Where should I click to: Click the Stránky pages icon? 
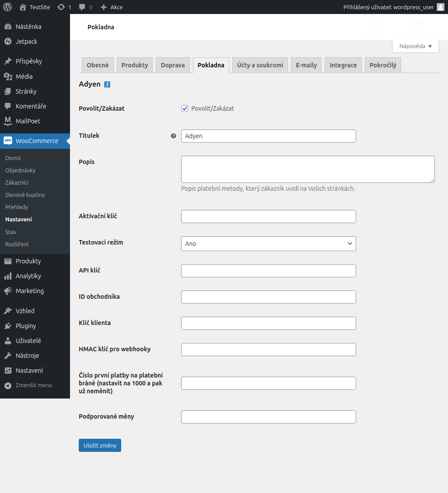(8, 91)
